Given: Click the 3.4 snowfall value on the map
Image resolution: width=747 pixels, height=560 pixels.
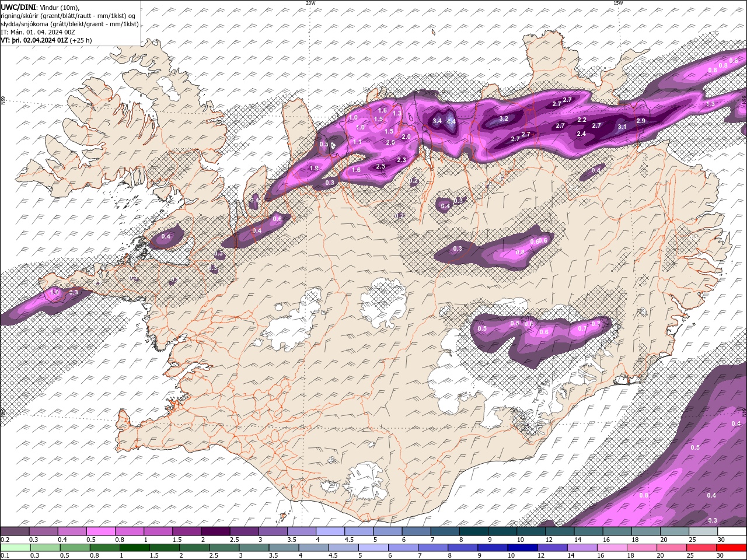Looking at the screenshot, I should [437, 121].
